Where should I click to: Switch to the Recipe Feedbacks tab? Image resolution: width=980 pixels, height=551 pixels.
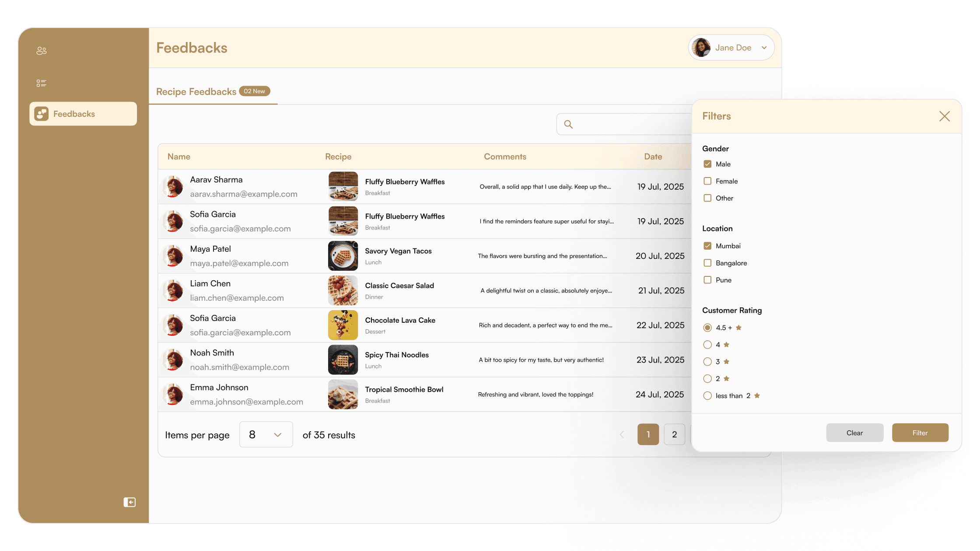tap(196, 91)
